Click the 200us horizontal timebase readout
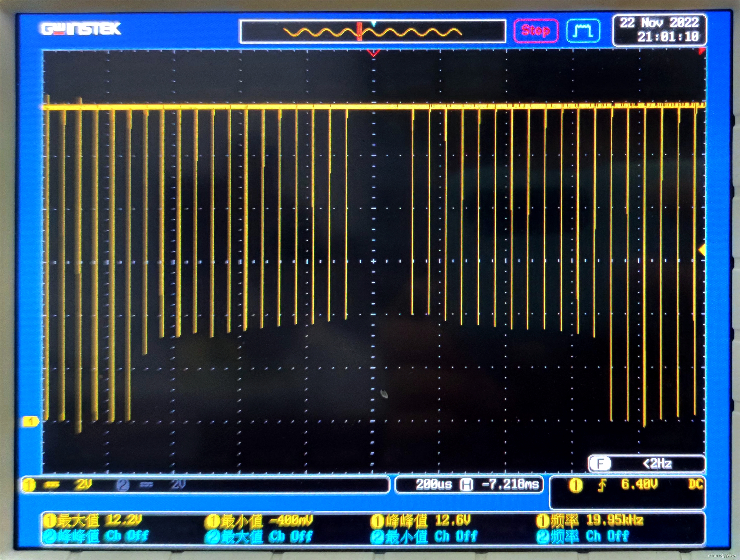Image resolution: width=740 pixels, height=560 pixels. [x=433, y=484]
